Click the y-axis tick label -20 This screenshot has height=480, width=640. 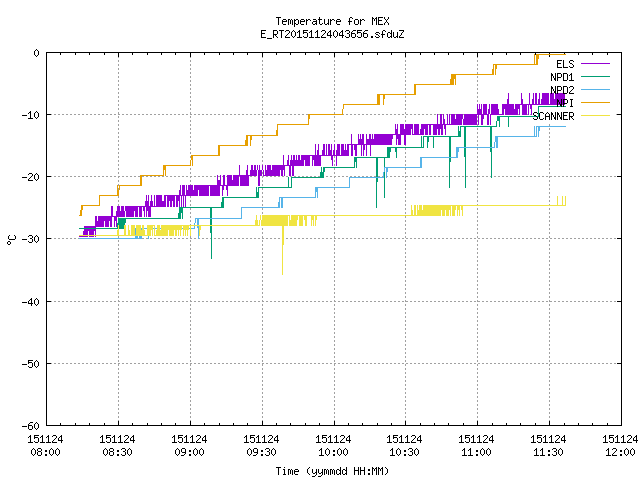31,177
